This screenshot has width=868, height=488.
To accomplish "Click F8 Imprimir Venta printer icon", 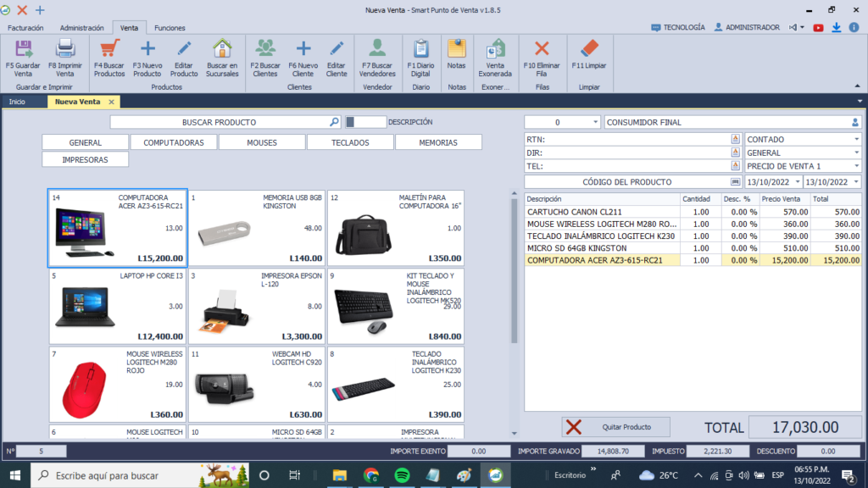I will (65, 51).
